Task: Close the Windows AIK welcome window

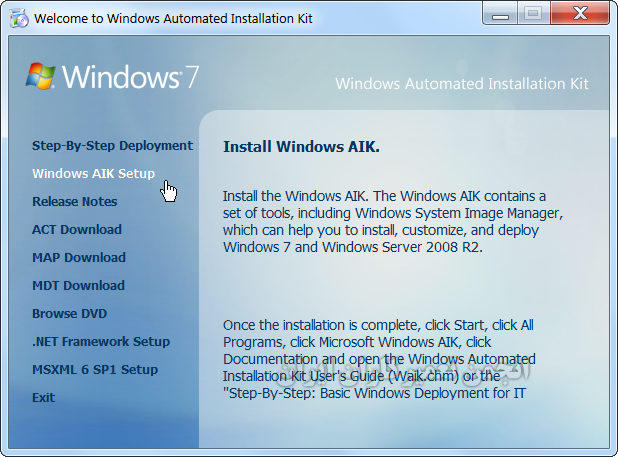Action: point(580,14)
